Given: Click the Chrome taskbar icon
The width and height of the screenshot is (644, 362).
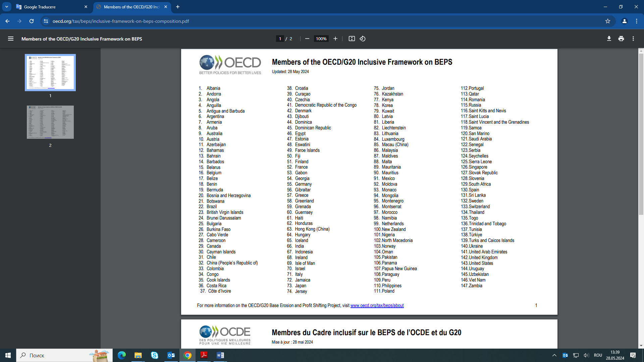Looking at the screenshot, I should [187, 355].
